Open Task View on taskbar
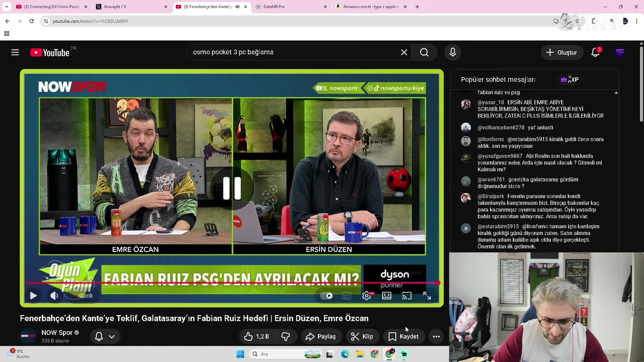This screenshot has height=362, width=644. pos(330,354)
